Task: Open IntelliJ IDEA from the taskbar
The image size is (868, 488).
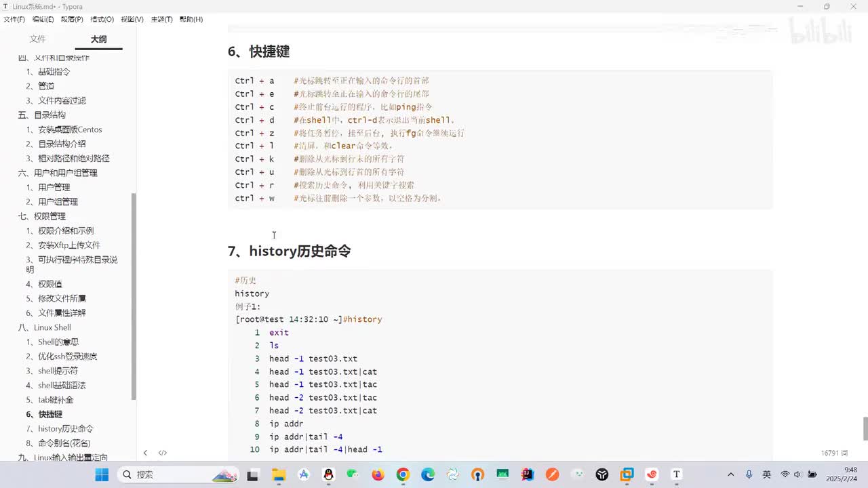Action: point(528,474)
